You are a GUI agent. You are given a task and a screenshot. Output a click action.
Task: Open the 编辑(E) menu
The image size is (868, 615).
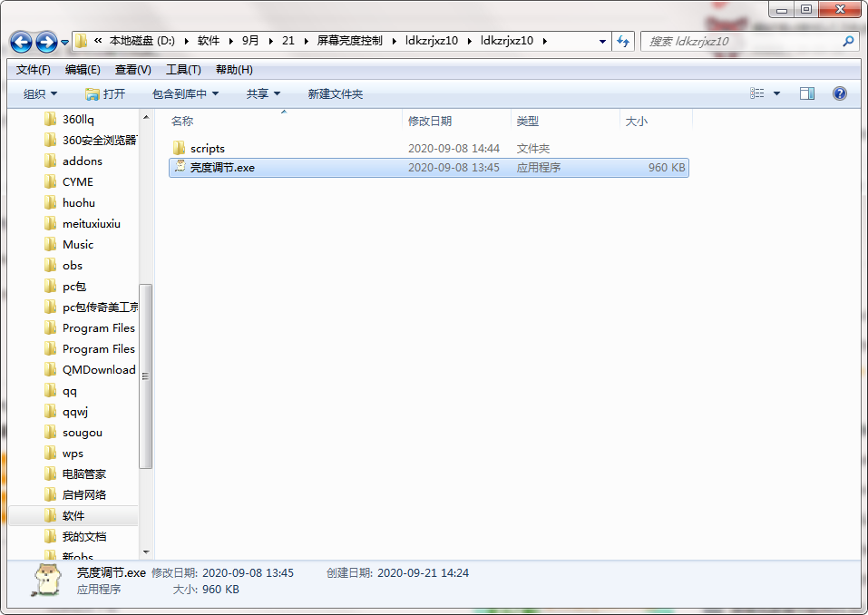[83, 70]
